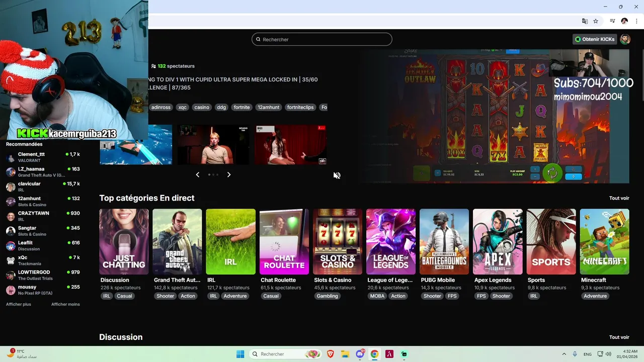Screen dimensions: 644x362
Task: Select the casino tag
Action: pyautogui.click(x=202, y=107)
